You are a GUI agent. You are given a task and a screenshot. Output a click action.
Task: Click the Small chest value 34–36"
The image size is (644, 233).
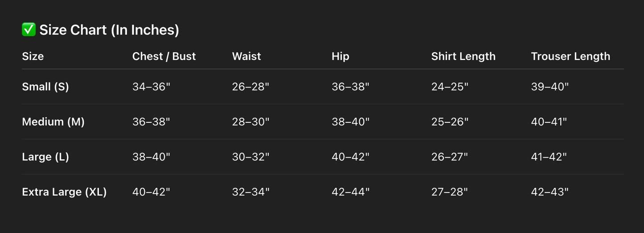pos(152,87)
